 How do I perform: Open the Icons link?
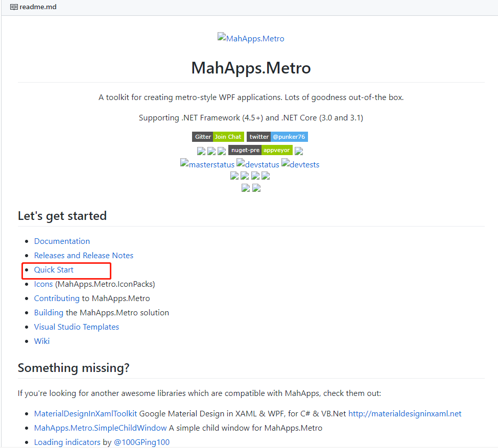pos(43,284)
